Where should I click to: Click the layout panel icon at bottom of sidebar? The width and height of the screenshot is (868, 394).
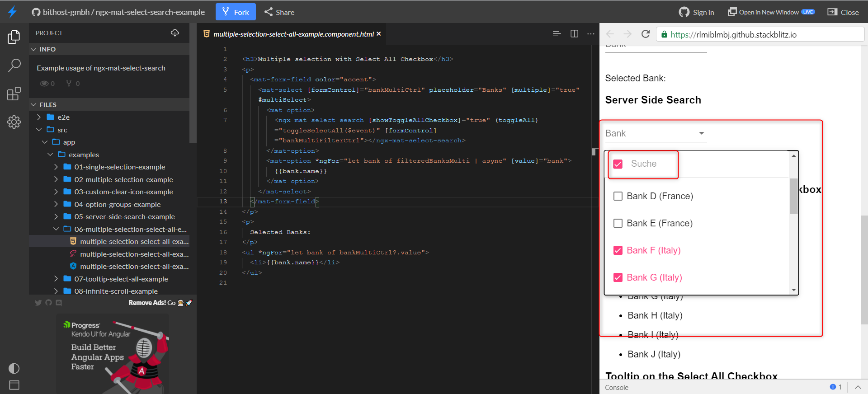click(x=14, y=385)
